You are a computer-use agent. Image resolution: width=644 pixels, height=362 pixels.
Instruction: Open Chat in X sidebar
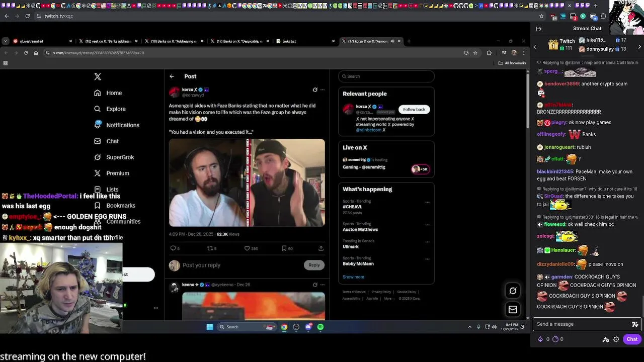(106, 141)
